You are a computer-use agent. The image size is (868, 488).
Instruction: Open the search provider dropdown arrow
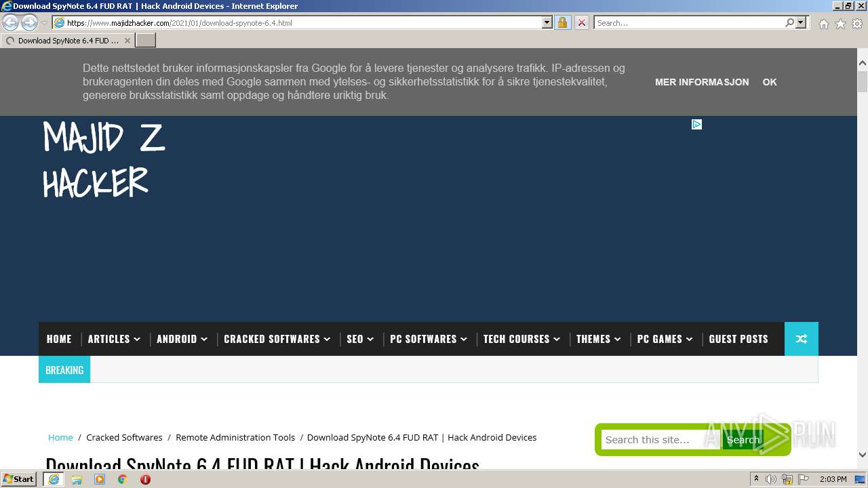(801, 22)
